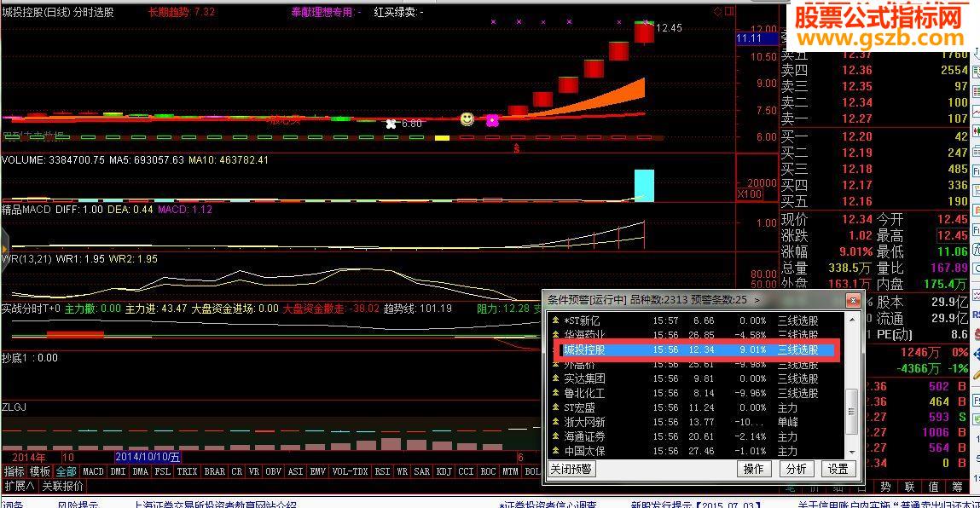Click the alert list scroll down arrow

[851, 451]
